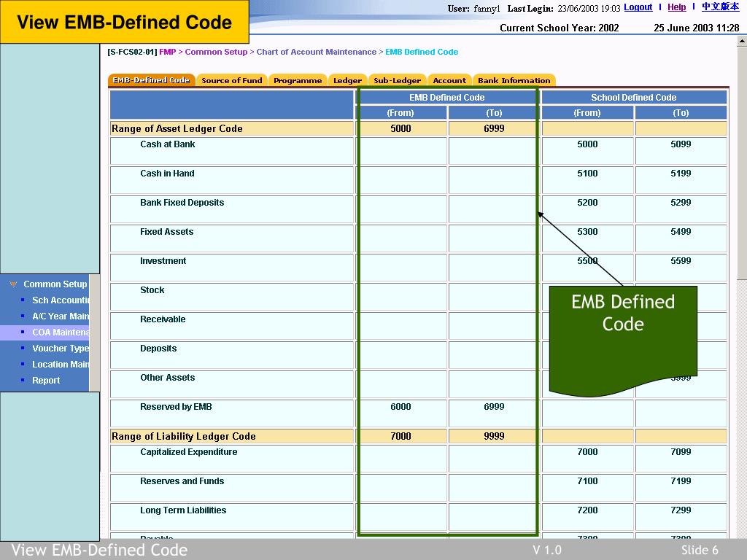Click the Logout link
This screenshot has height=560, width=747.
click(638, 7)
